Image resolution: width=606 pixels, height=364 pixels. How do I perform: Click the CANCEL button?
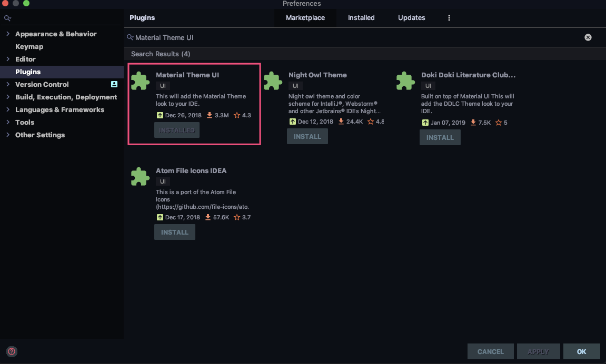(x=491, y=352)
